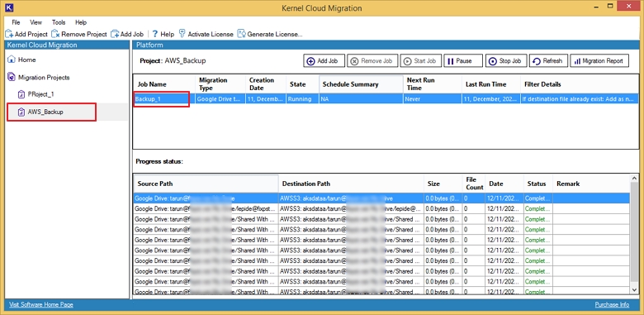This screenshot has width=644, height=315.
Task: Select the AWS_Backup tree item
Action: 45,112
